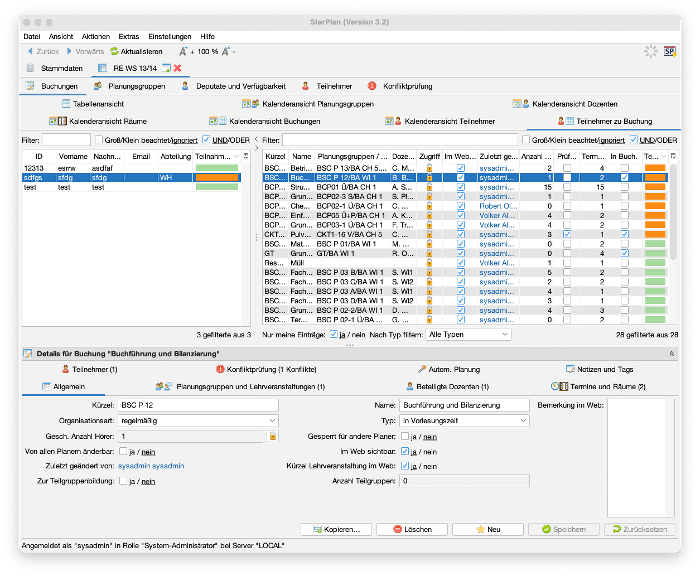Open Kalenderansicht Räume view
The height and width of the screenshot is (576, 700).
coord(98,121)
